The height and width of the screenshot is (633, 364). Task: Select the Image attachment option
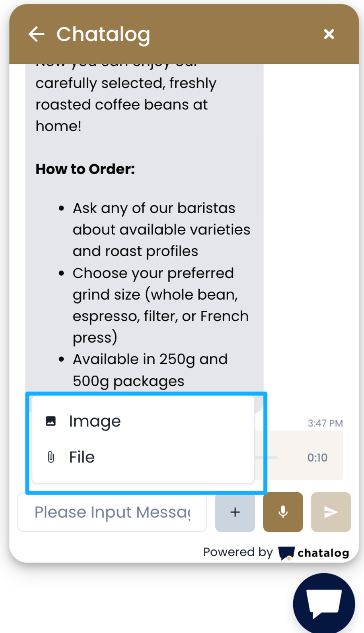95,421
